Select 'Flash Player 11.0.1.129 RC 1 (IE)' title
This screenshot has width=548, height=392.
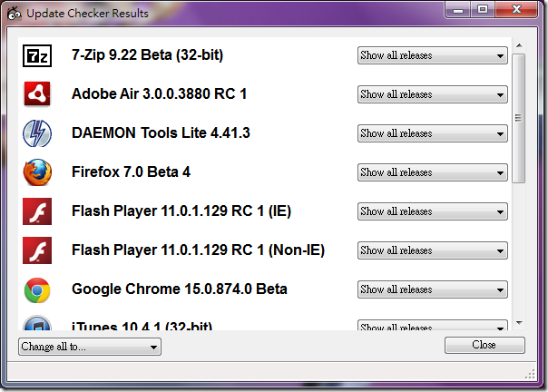(181, 211)
